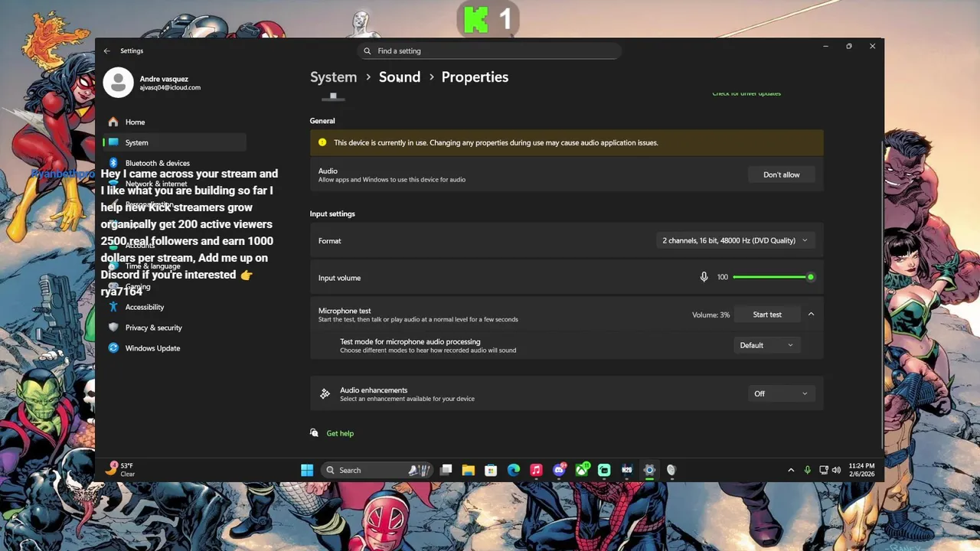
Task: Click the 'Volume: 3%' text
Action: coord(710,315)
